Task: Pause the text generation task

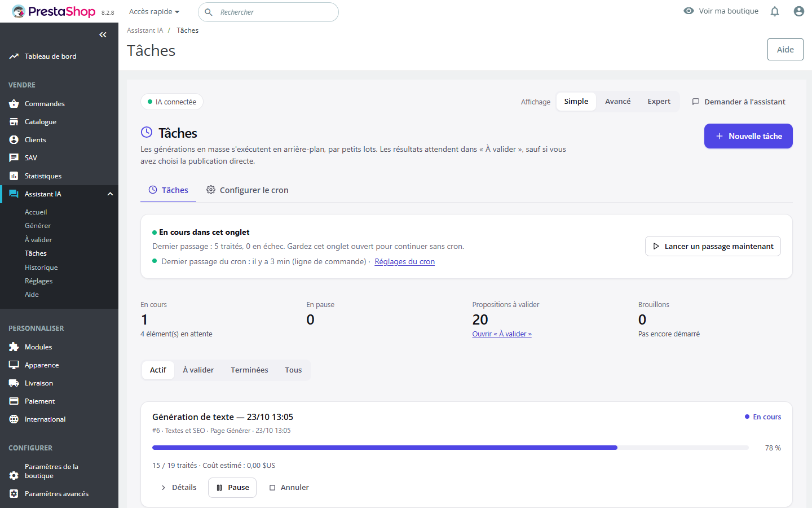Action: [x=232, y=488]
